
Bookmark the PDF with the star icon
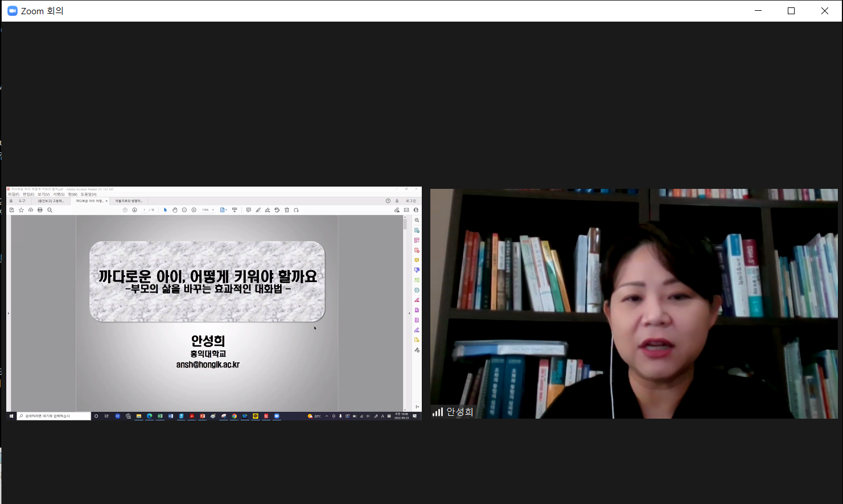(21, 210)
